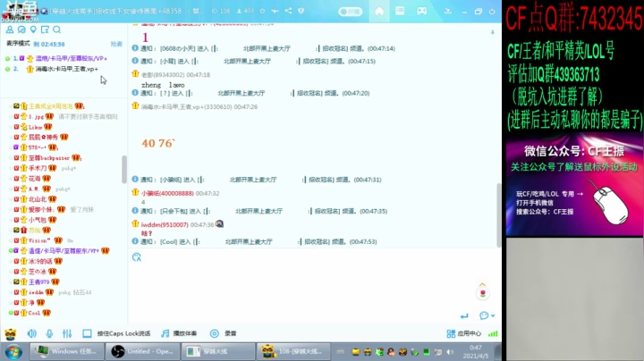Click the 抢麦 grab mic link
This screenshot has height=361, width=644.
click(116, 44)
